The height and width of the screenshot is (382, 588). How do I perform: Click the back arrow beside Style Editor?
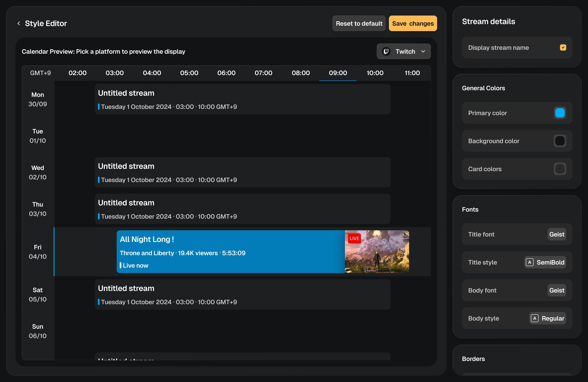19,24
